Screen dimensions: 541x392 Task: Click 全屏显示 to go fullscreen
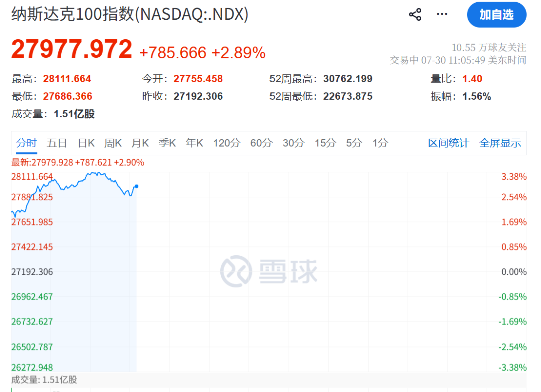[500, 143]
